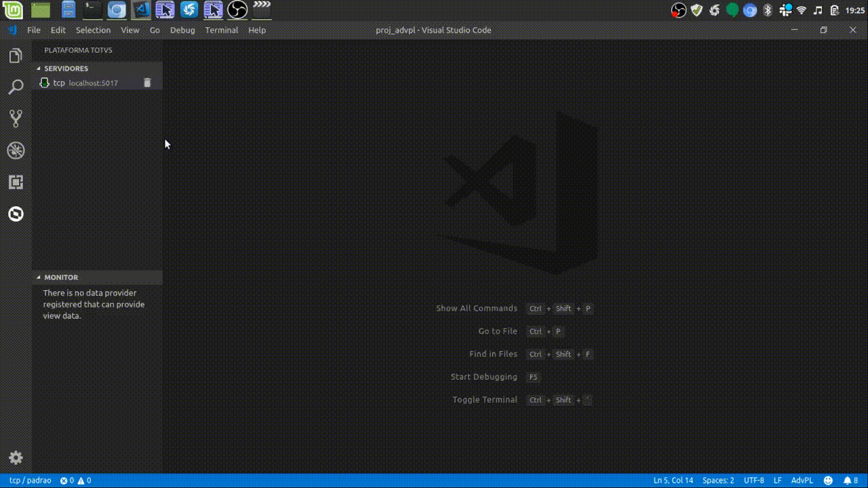Image resolution: width=868 pixels, height=488 pixels.
Task: Click the Show All Commands text
Action: 477,308
